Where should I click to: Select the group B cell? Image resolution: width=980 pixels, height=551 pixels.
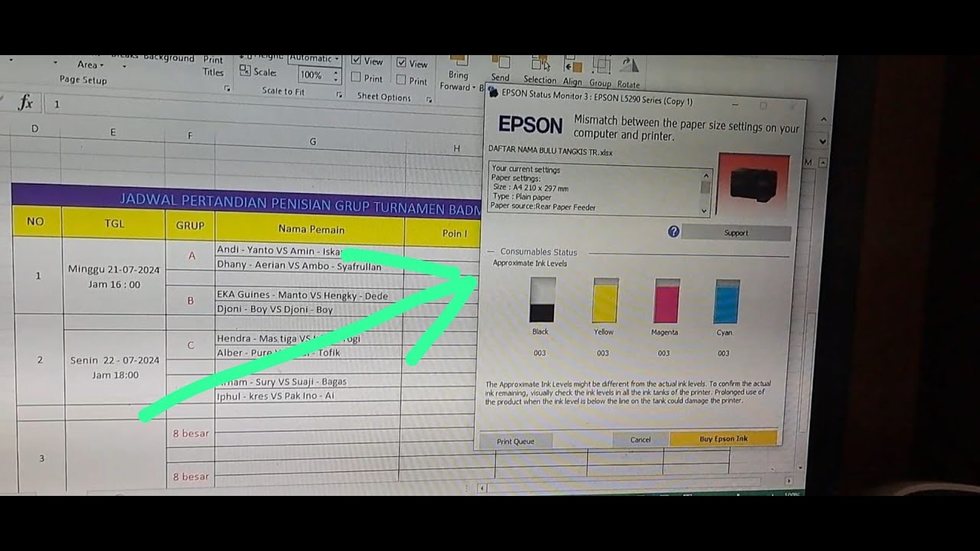point(191,301)
